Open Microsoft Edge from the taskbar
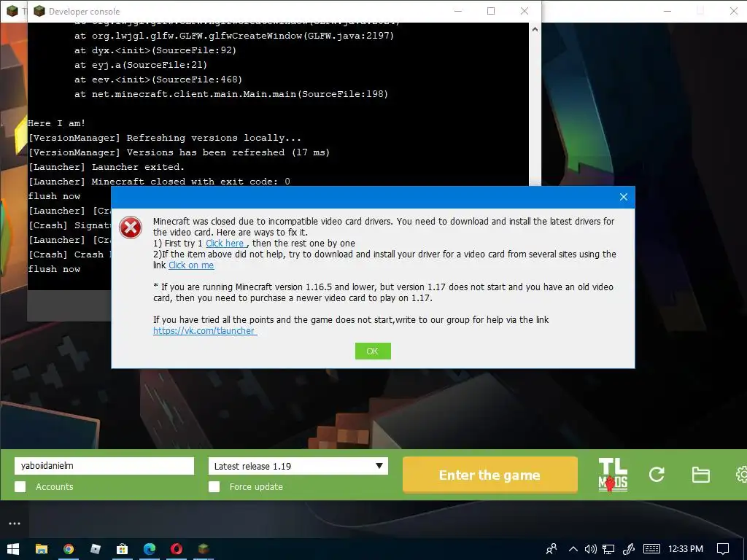 point(150,549)
